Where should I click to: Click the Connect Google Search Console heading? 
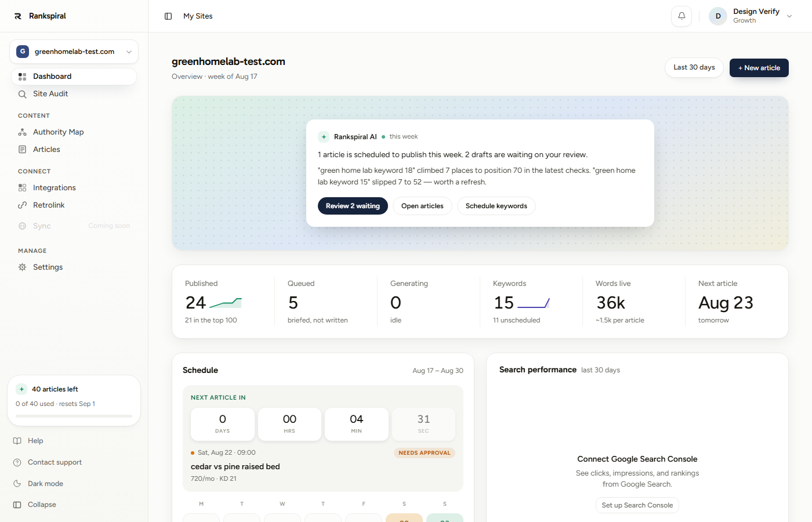coord(637,459)
